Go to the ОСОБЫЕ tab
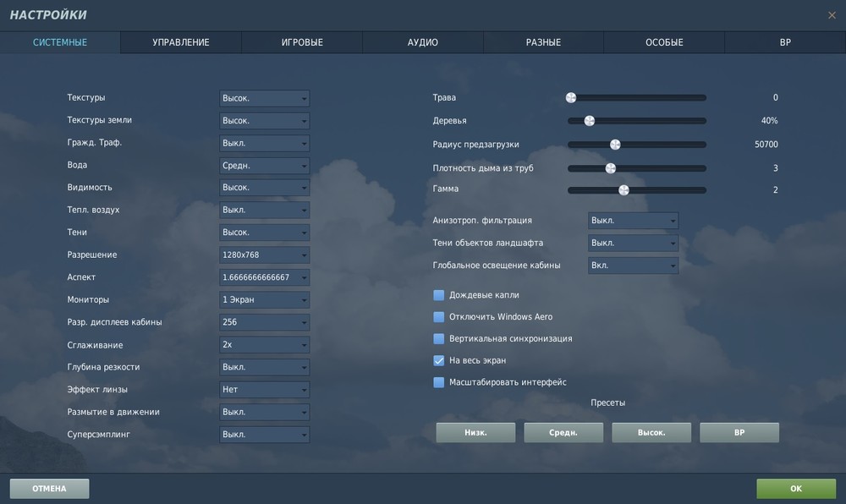The image size is (846, 504). (x=664, y=42)
